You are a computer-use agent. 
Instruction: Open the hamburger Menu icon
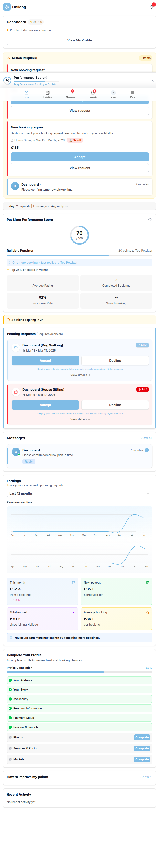132,93
